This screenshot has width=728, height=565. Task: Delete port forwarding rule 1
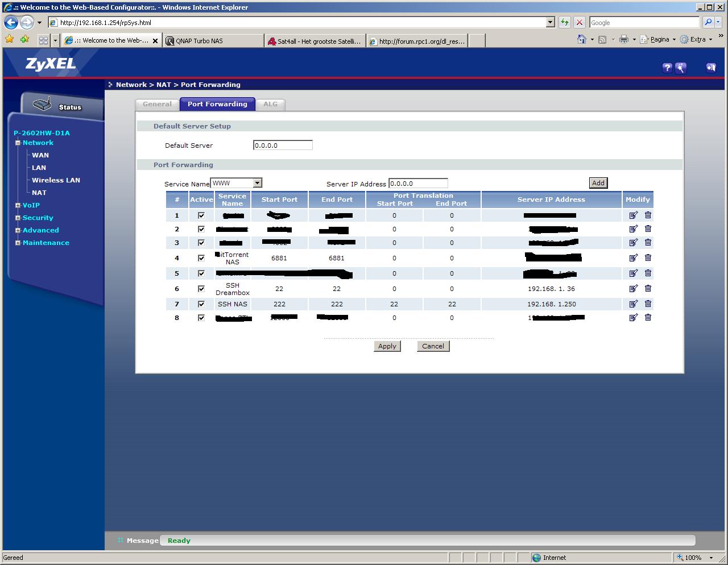648,215
